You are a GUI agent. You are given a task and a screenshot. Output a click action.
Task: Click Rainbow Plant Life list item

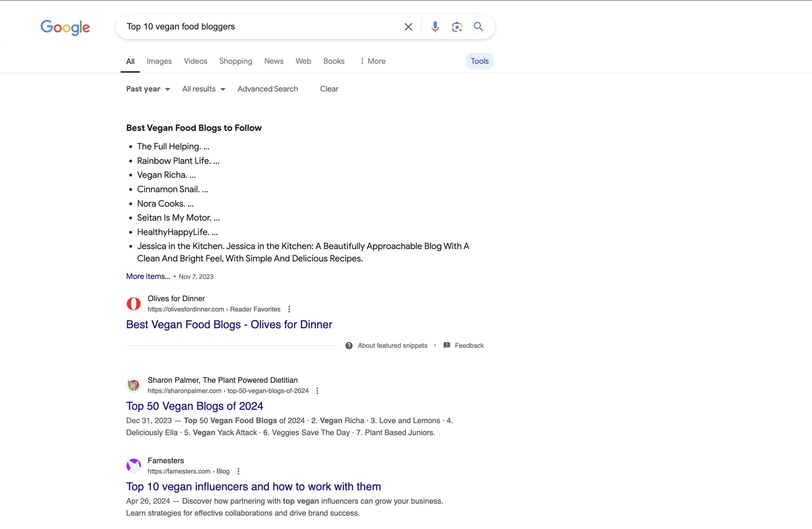tap(178, 161)
